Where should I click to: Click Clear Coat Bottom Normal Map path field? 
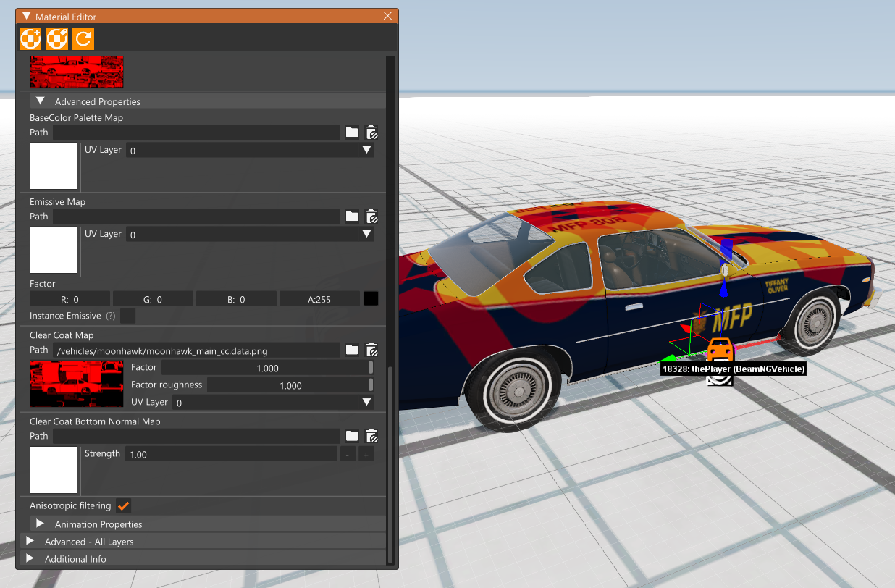coord(196,436)
